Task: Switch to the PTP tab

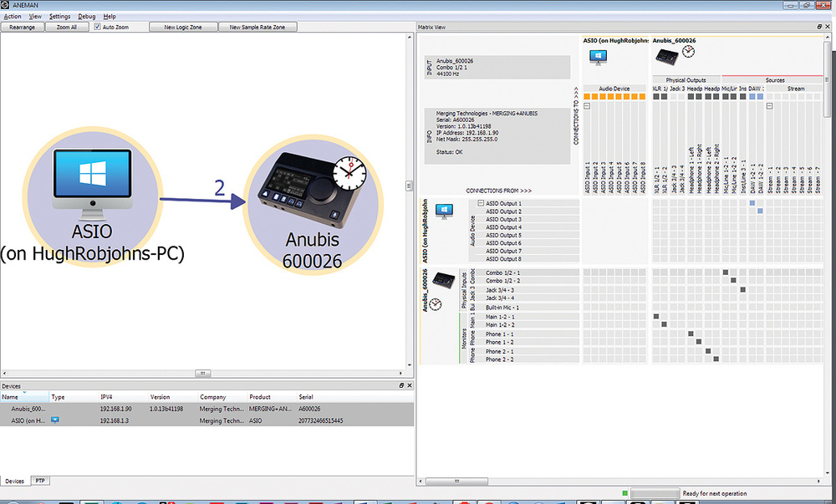Action: tap(39, 481)
